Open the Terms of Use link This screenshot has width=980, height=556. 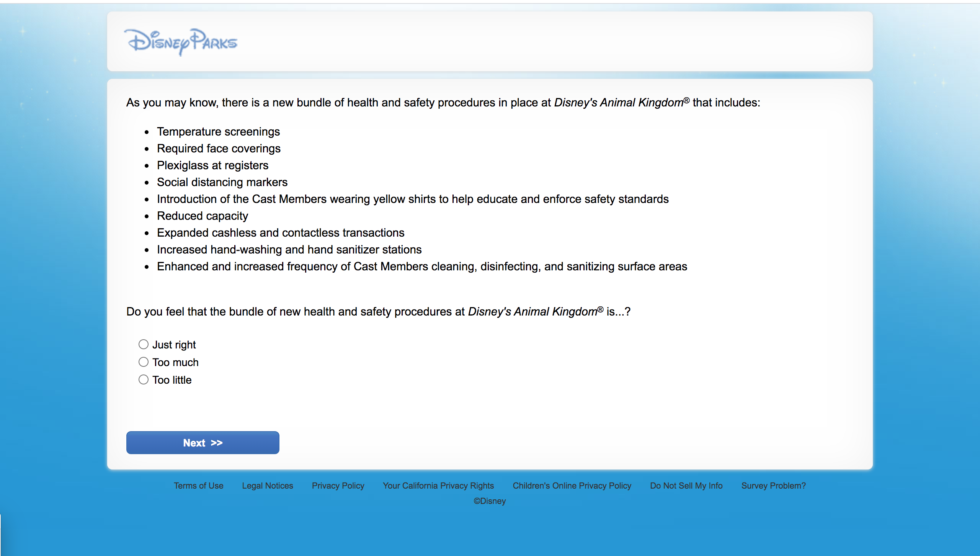pyautogui.click(x=198, y=486)
